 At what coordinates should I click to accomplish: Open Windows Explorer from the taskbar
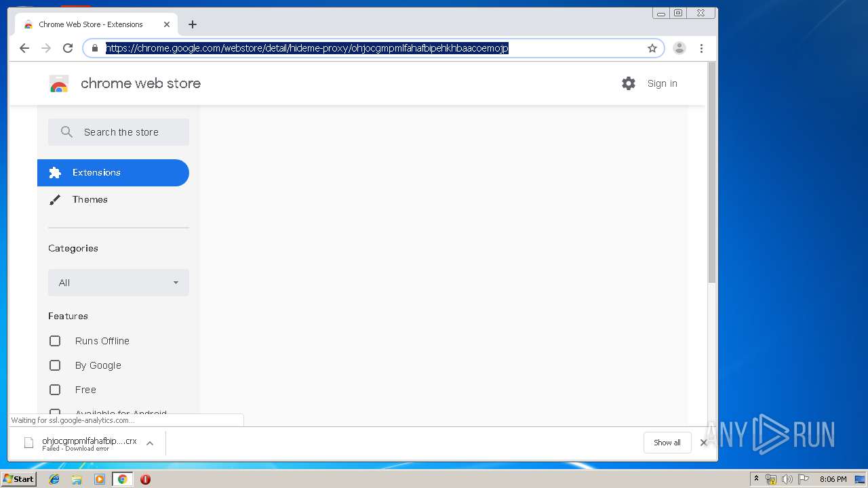pos(77,479)
